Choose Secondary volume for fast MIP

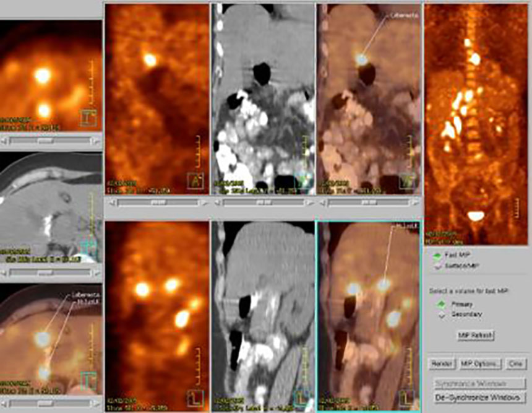(x=442, y=315)
